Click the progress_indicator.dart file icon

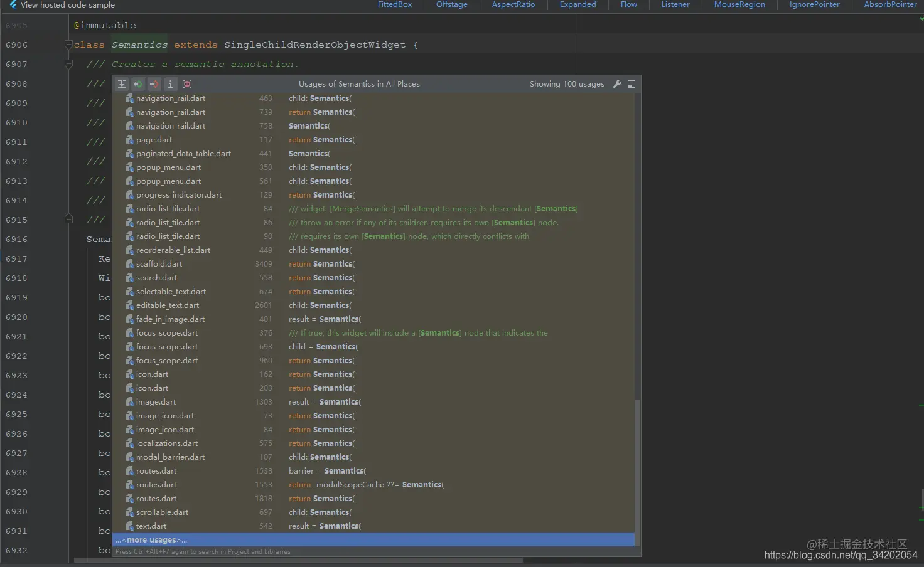tap(130, 195)
